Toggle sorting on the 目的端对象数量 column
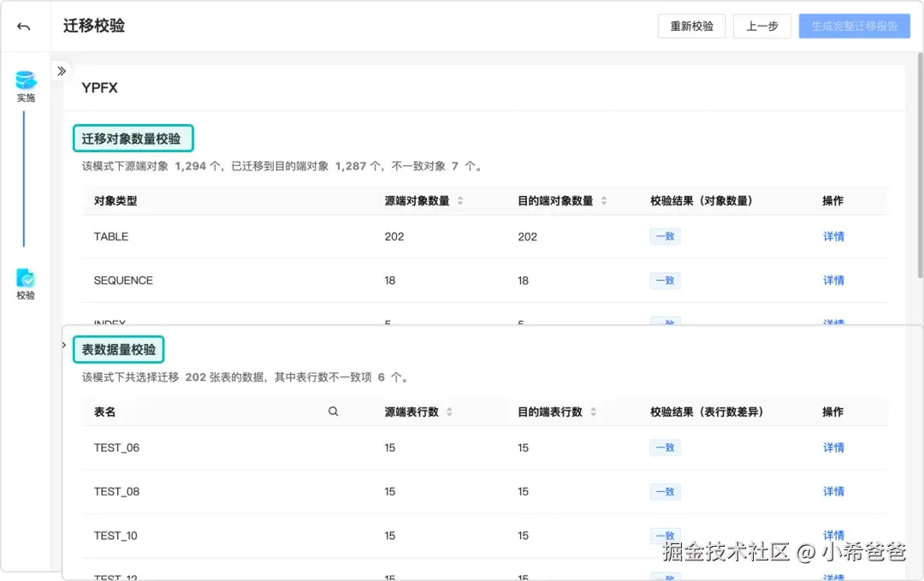 604,199
